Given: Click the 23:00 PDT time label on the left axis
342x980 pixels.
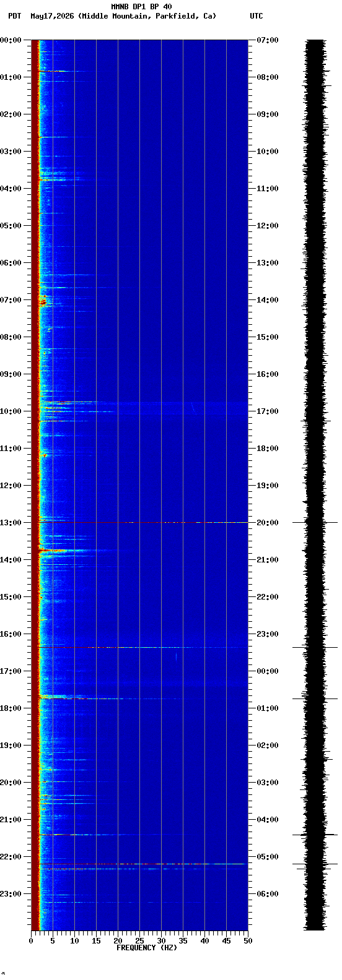Looking at the screenshot, I should point(11,894).
